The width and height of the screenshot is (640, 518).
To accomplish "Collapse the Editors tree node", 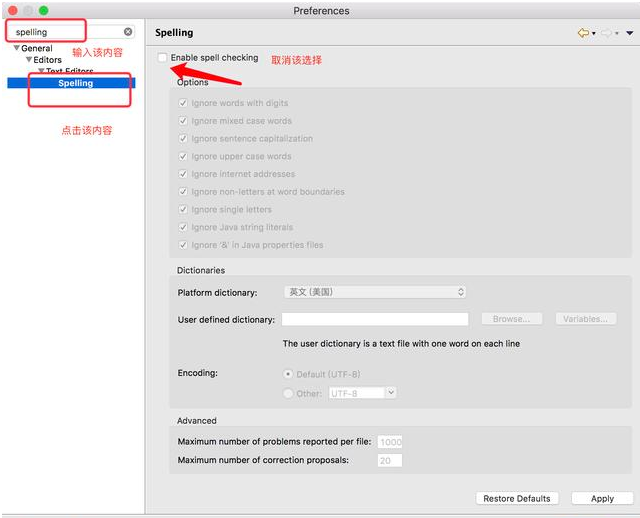I will (x=29, y=60).
